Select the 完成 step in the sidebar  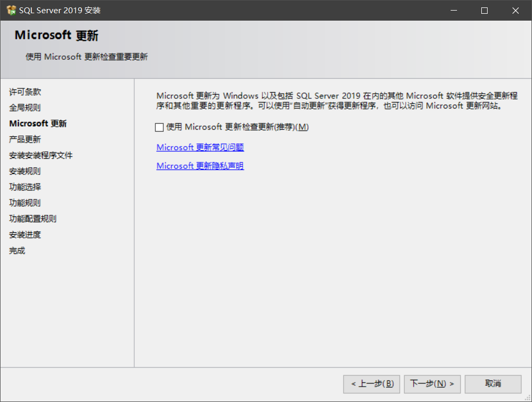coord(17,251)
